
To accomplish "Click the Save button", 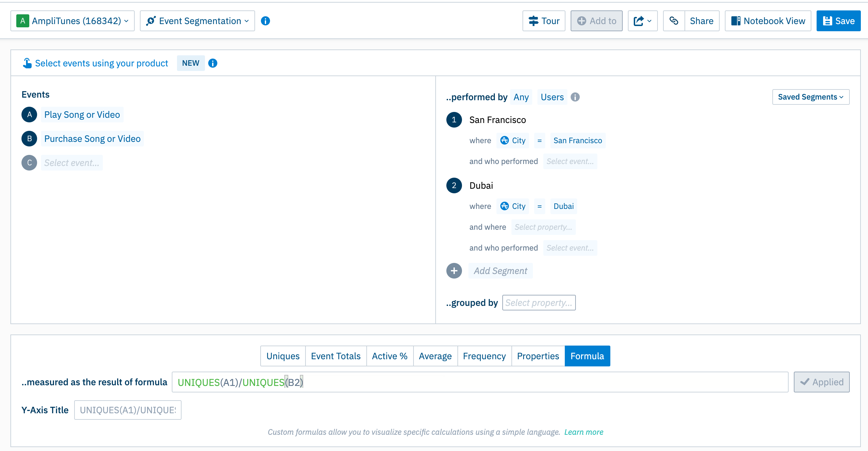I will (x=838, y=21).
